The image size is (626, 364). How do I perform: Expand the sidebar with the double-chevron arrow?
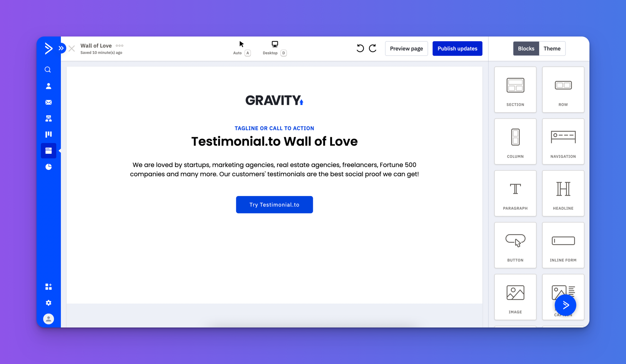61,48
